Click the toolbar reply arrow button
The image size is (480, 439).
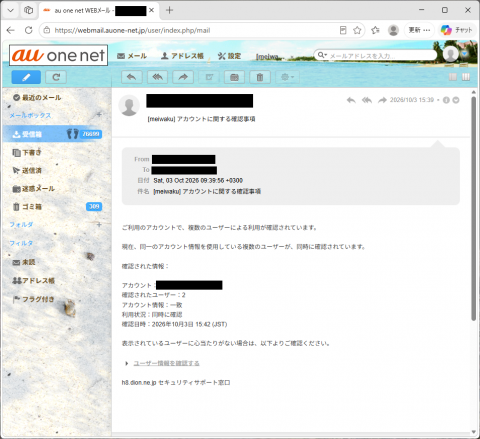point(132,77)
